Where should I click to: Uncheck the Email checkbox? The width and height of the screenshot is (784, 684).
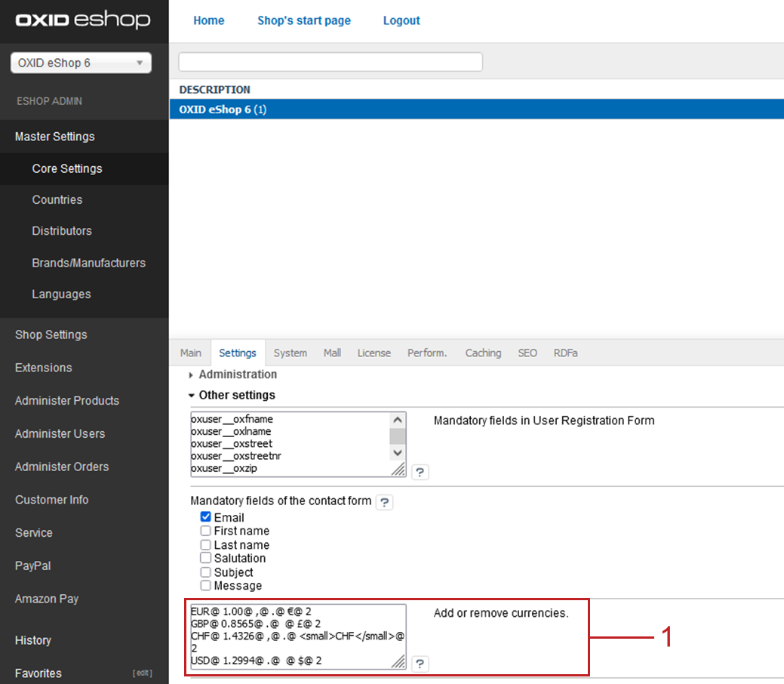(x=205, y=517)
